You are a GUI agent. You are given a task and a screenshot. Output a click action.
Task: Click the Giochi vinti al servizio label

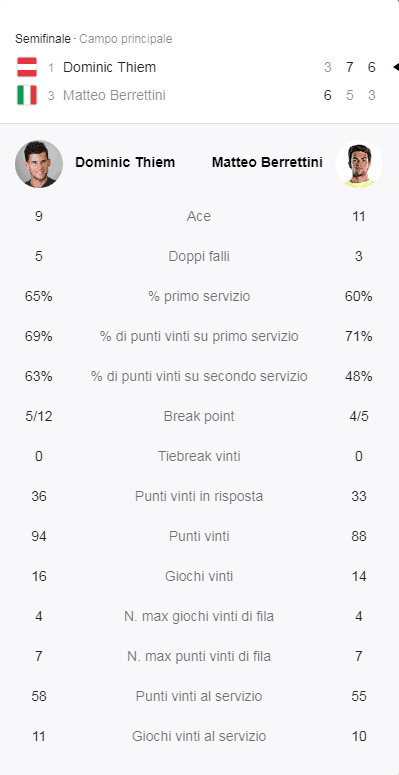pyautogui.click(x=199, y=736)
